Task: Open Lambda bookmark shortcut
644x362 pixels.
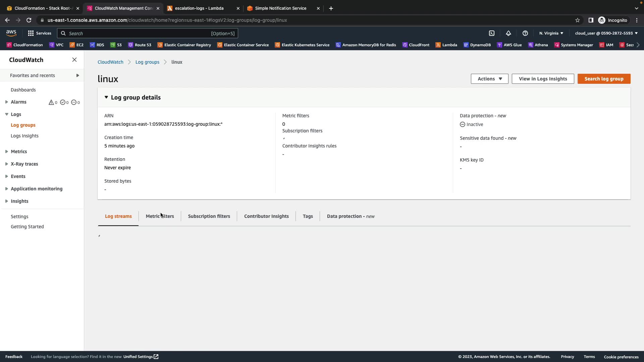Action: [x=446, y=45]
